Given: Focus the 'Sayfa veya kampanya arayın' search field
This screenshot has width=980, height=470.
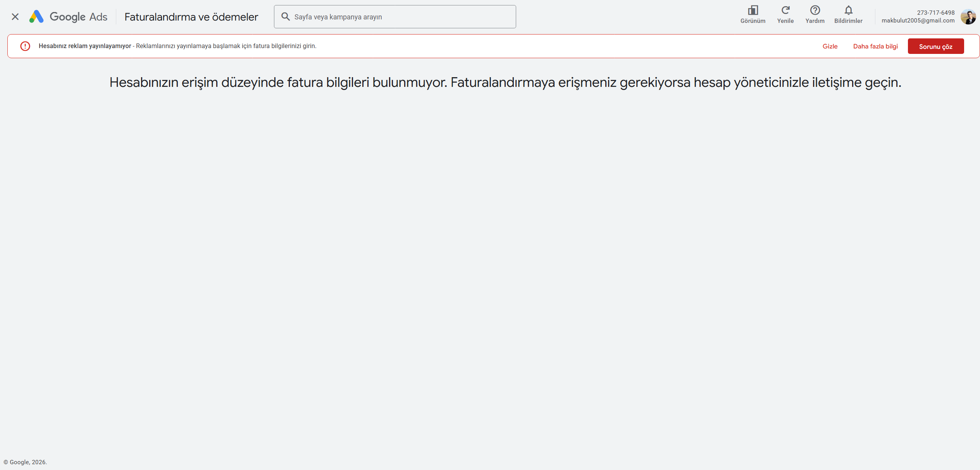Looking at the screenshot, I should [x=395, y=17].
